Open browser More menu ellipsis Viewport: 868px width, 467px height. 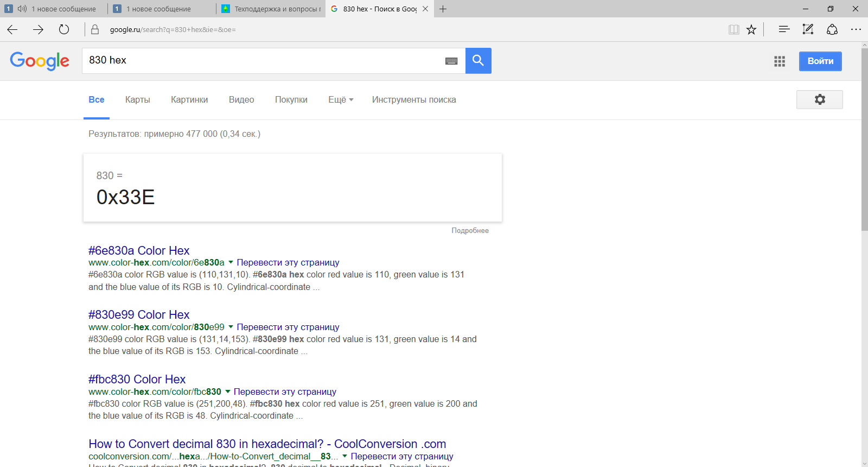[856, 29]
